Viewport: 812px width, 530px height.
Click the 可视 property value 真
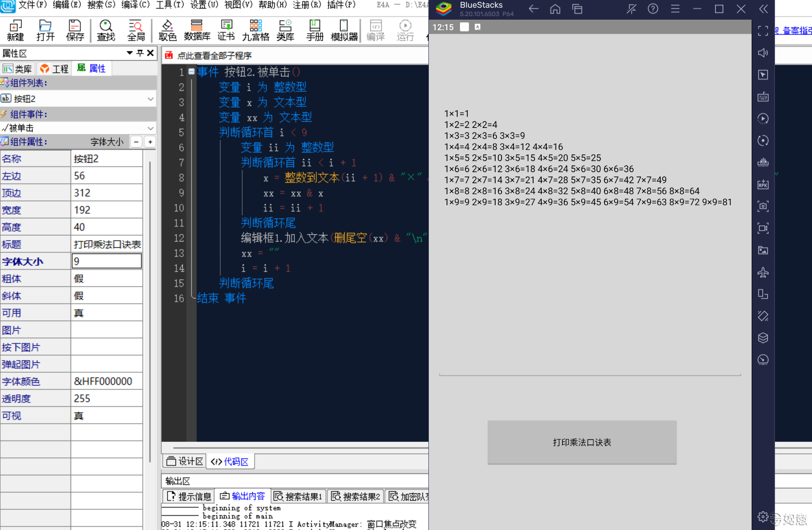107,416
